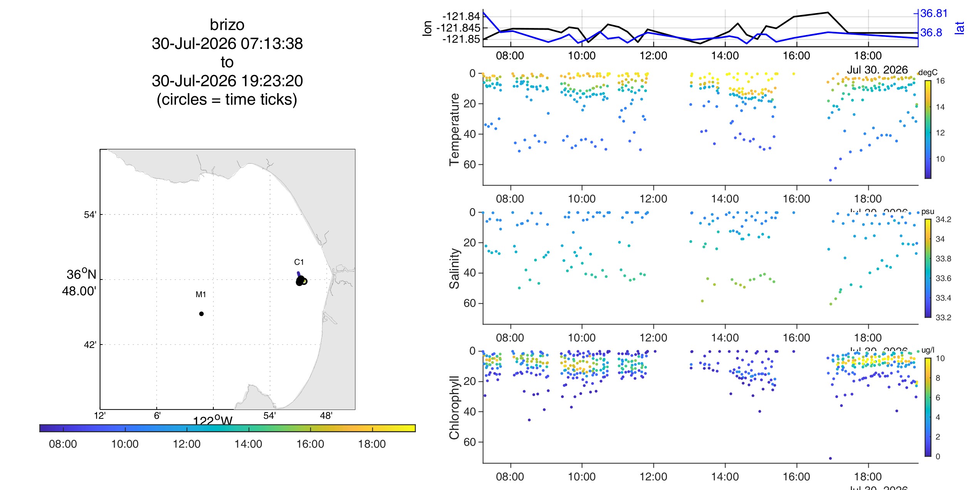
Task: Click the lon axis label
Action: click(427, 28)
